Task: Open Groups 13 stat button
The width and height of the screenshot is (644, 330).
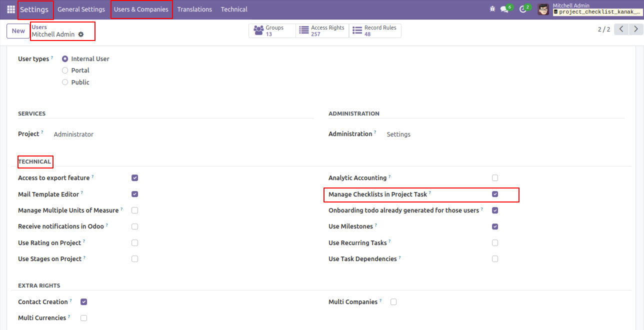Action: [x=272, y=31]
